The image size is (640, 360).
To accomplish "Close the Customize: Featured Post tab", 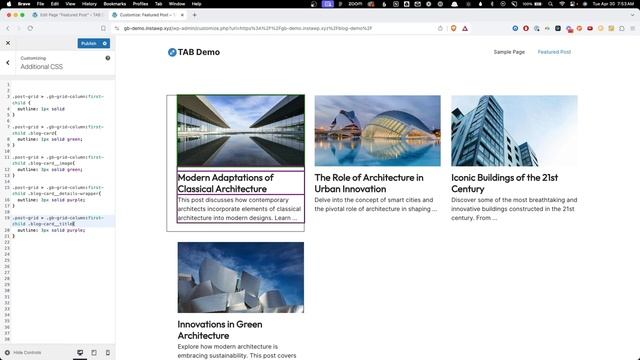I will (x=182, y=15).
